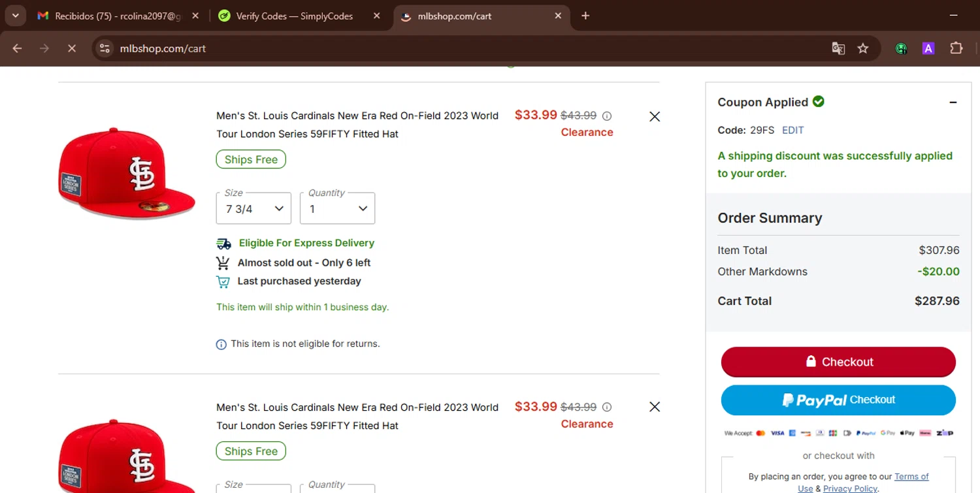Click the Apple Pay payment icon
980x493 pixels.
(907, 433)
